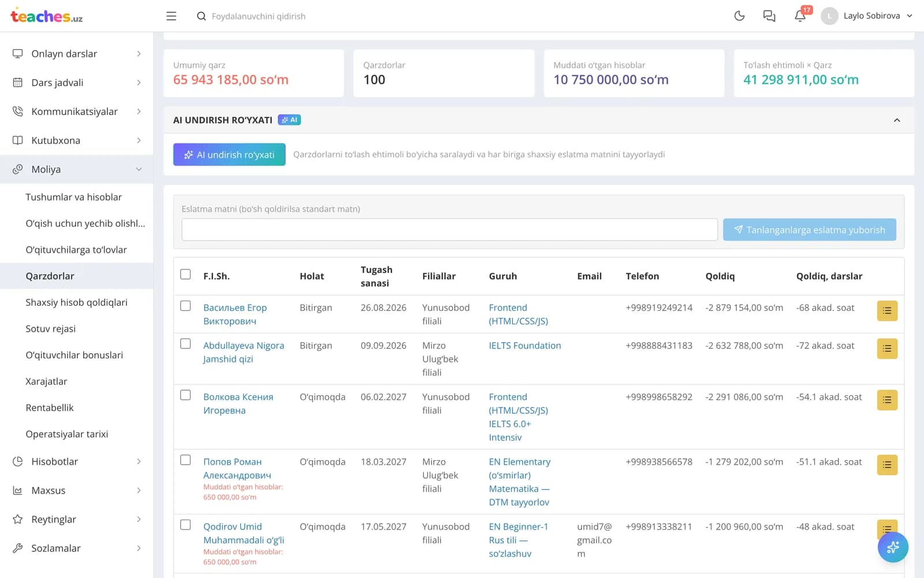Click the Kommunikatsiyalar phone icon

(18, 112)
